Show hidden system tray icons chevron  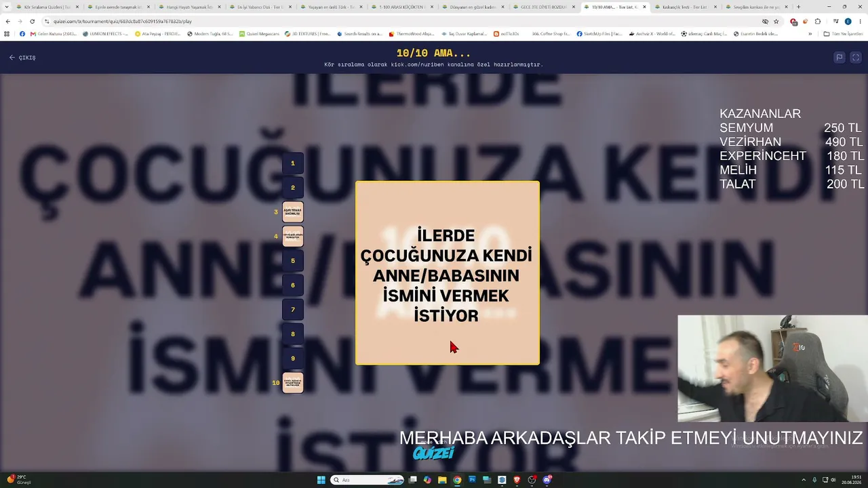pos(804,480)
